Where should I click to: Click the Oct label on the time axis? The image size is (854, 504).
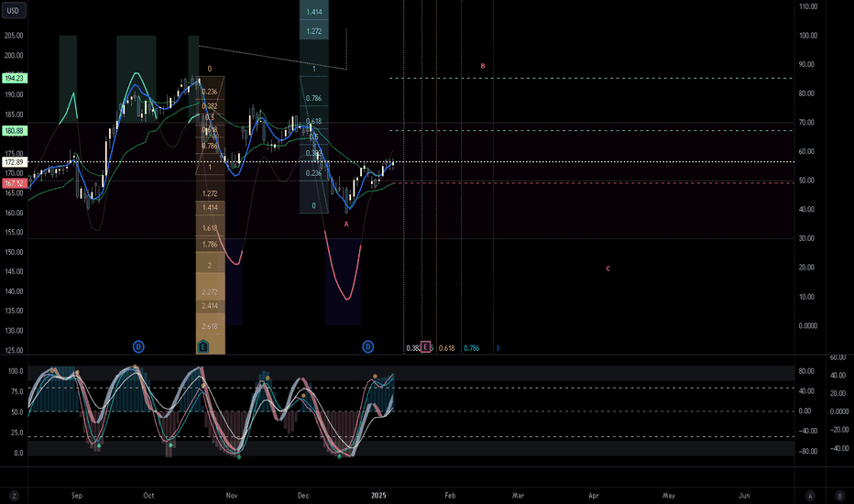pos(148,495)
